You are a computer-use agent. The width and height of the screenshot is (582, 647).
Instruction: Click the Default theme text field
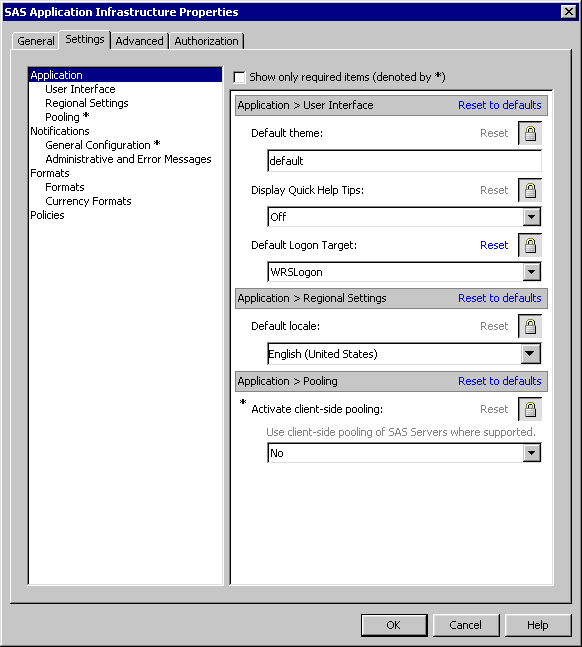(405, 161)
